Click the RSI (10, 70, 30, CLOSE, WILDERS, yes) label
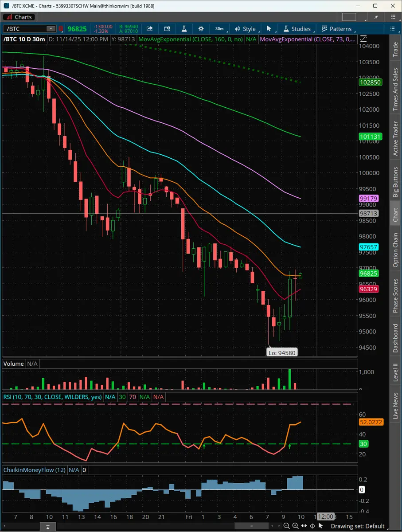The height and width of the screenshot is (532, 402). click(x=53, y=397)
